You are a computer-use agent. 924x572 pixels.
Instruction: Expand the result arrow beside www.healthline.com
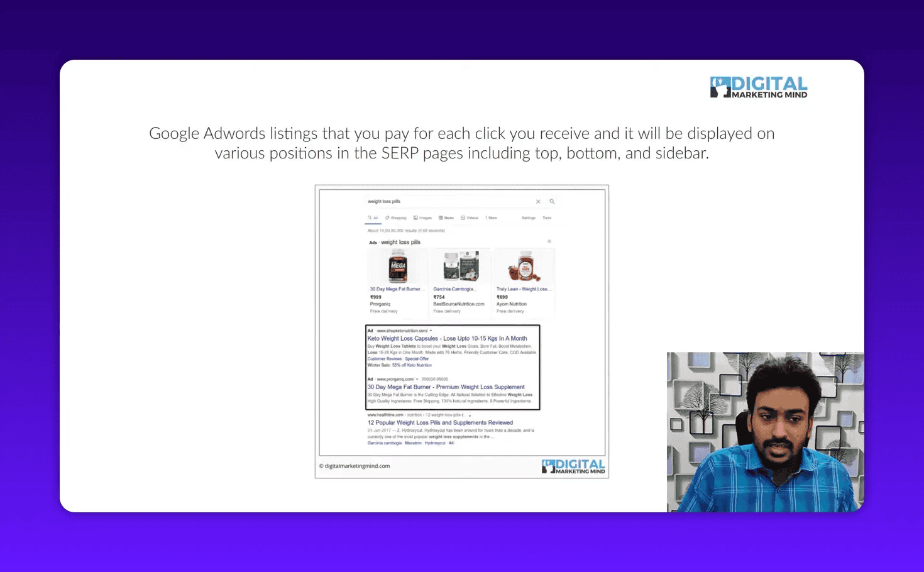[x=470, y=415]
